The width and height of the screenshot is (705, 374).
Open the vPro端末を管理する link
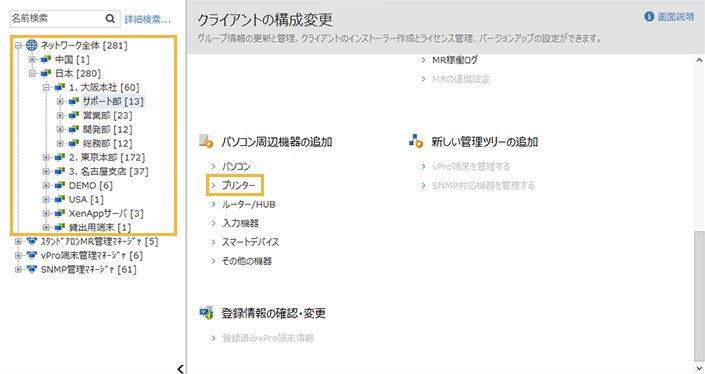pyautogui.click(x=471, y=167)
